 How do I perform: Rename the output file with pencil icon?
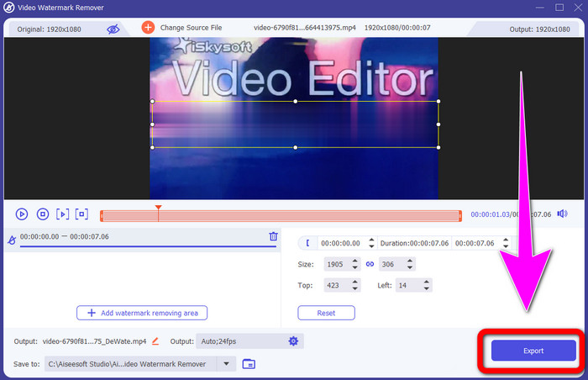point(155,341)
